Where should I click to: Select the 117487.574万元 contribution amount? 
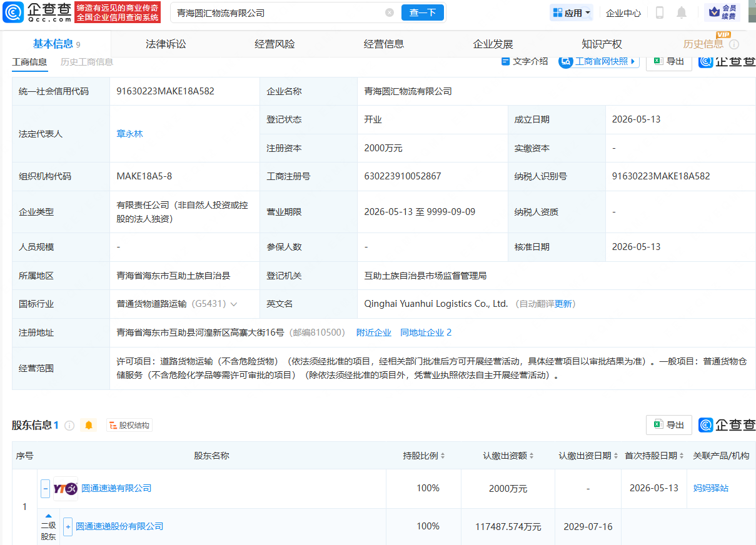pyautogui.click(x=508, y=526)
